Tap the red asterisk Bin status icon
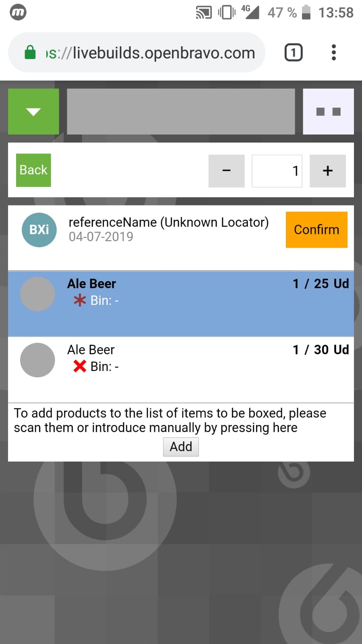The height and width of the screenshot is (644, 362). pyautogui.click(x=80, y=300)
